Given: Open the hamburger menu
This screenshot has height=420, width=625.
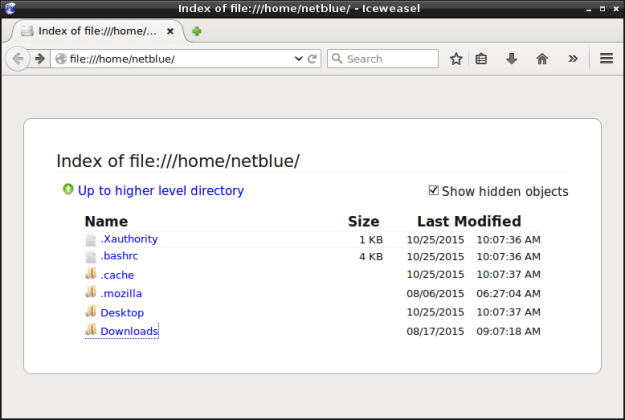Looking at the screenshot, I should click(606, 59).
